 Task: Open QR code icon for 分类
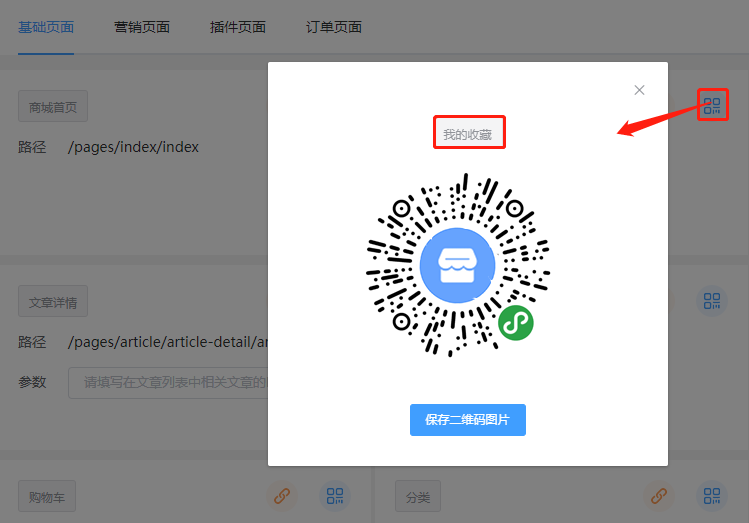tap(712, 496)
